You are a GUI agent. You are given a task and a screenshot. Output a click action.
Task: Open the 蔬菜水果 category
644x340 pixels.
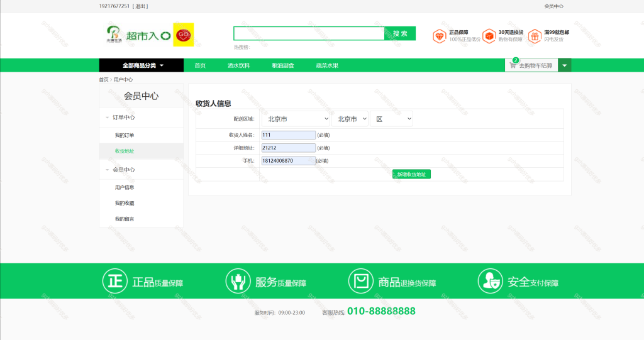(327, 65)
